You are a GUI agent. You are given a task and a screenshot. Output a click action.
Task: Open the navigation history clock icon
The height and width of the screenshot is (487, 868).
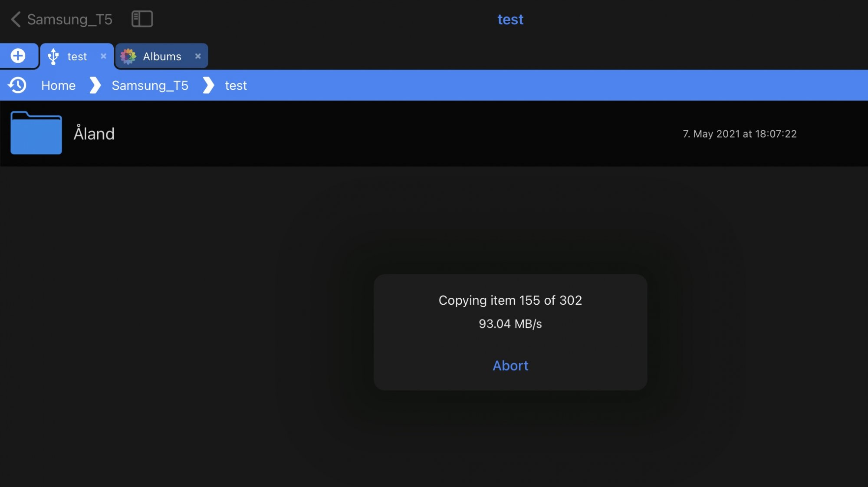[17, 85]
